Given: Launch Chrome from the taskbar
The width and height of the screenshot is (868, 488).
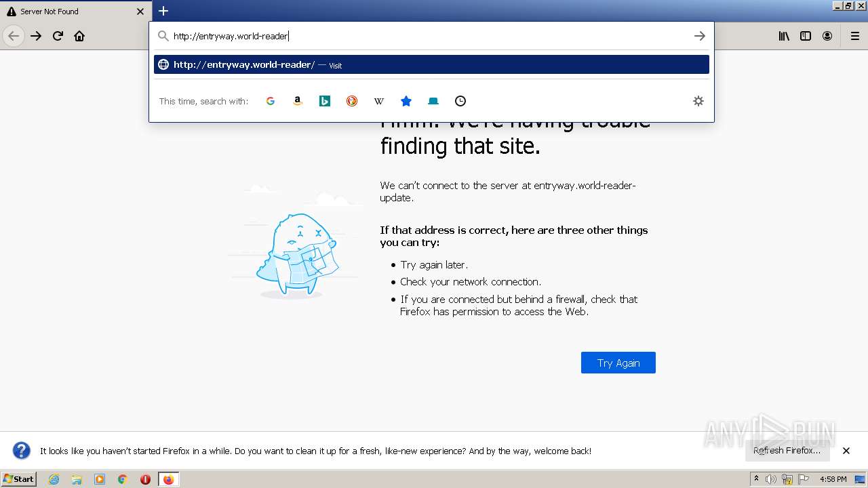Looking at the screenshot, I should pos(123,479).
